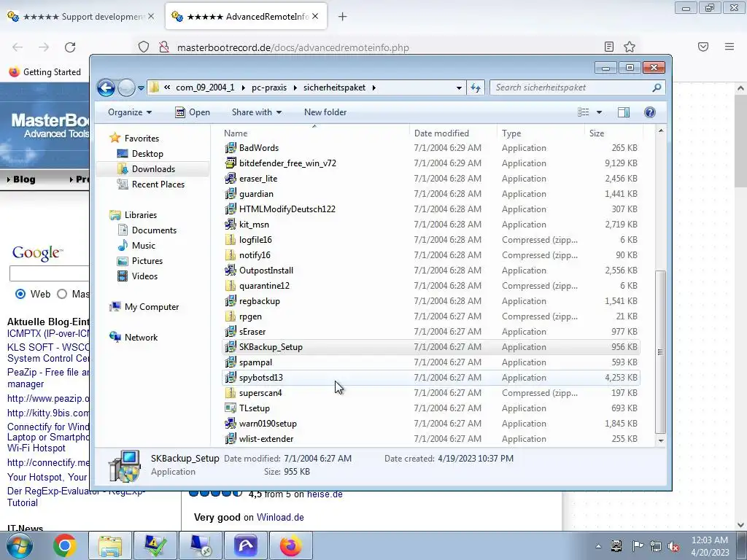Open Firefox reader view icon
The width and height of the screenshot is (747, 560).
coord(609,47)
